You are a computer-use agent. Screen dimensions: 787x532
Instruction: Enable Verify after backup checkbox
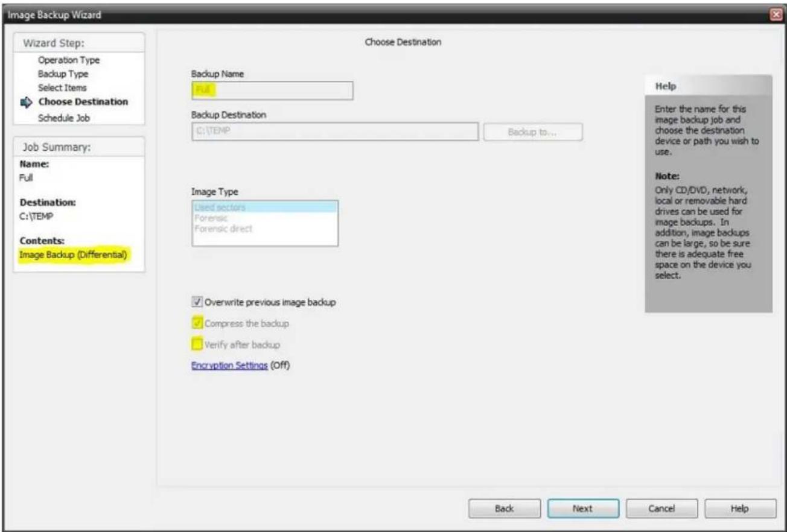point(196,344)
